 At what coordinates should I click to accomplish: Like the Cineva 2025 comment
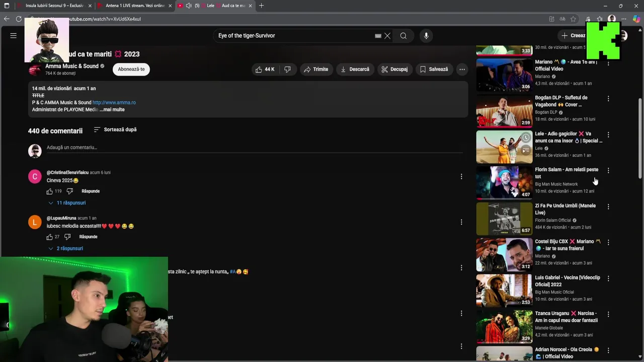tap(49, 191)
